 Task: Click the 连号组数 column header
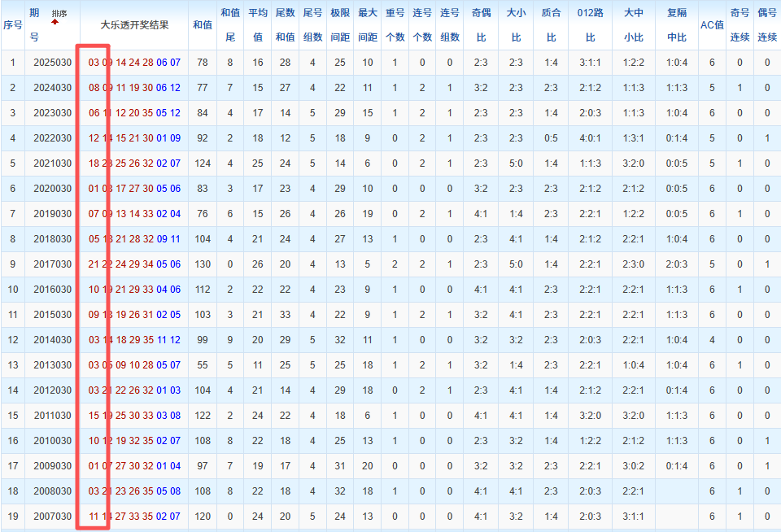coord(450,25)
